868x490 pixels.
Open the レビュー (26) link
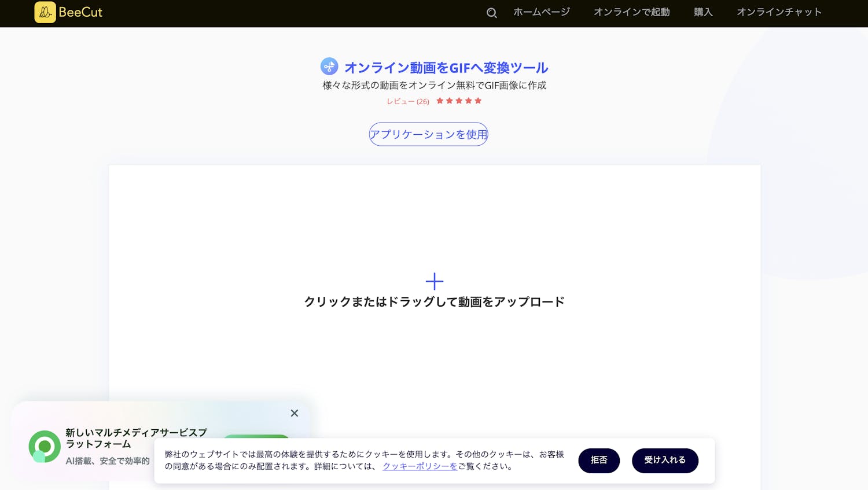click(x=408, y=101)
